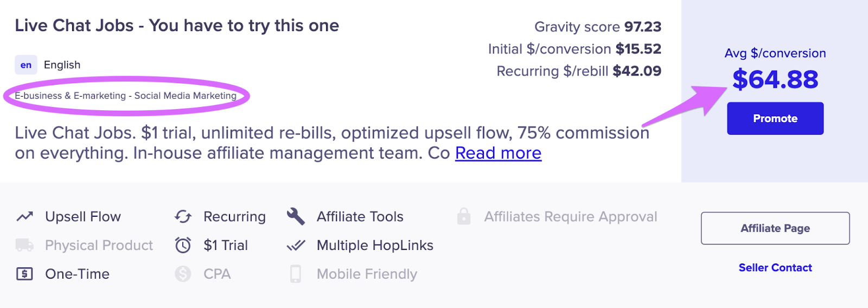
Task: Click the Gravity score 97.23 stat
Action: coord(598,27)
